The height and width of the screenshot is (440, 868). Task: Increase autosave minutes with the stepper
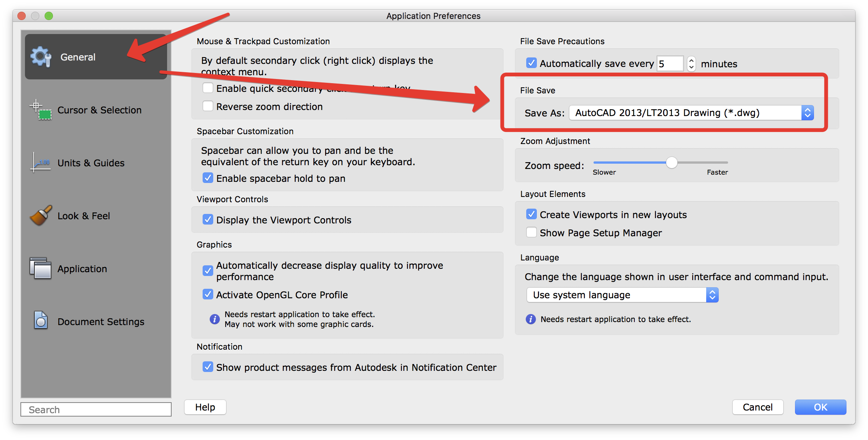[x=691, y=60]
